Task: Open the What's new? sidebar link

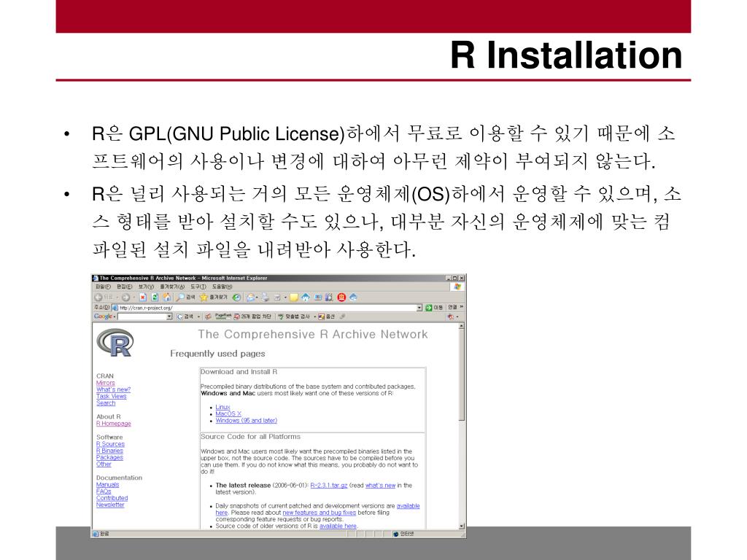Action: pyautogui.click(x=113, y=389)
